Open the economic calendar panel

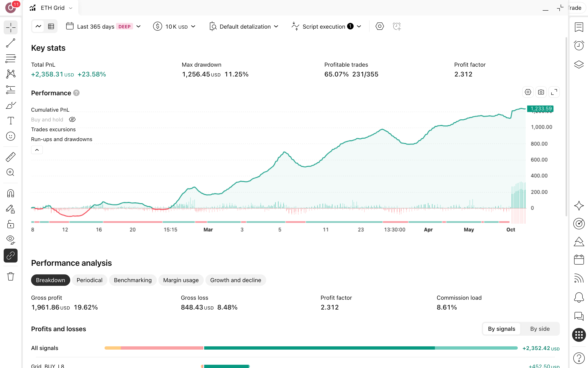pos(579,260)
